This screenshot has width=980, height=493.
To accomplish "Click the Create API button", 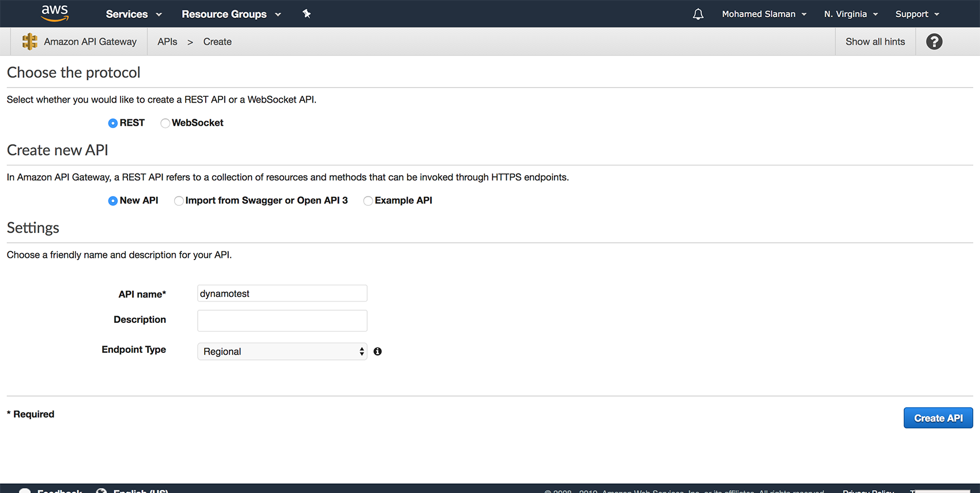I will pos(938,418).
